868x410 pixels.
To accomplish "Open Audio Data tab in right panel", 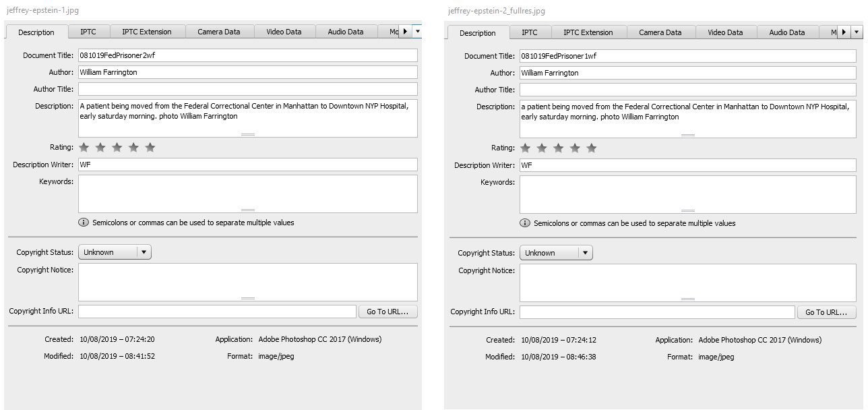I will coord(787,32).
